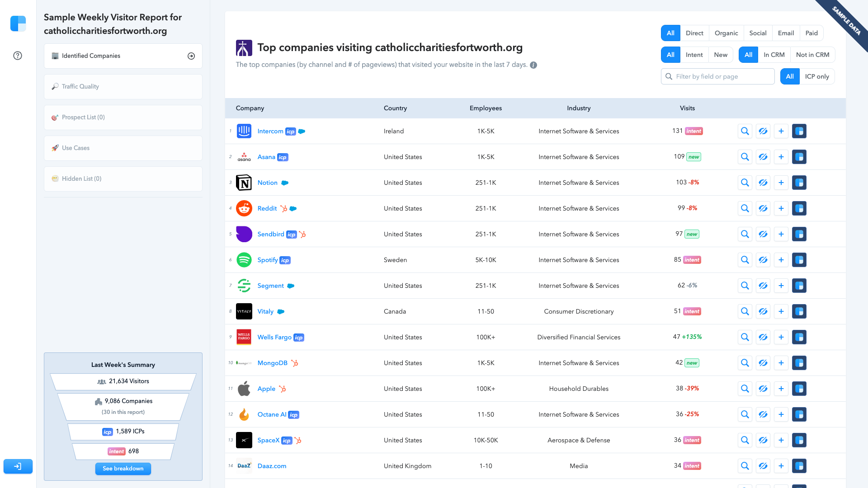Screen dimensions: 868x488
Task: Click the Spotify logo
Action: 244,260
